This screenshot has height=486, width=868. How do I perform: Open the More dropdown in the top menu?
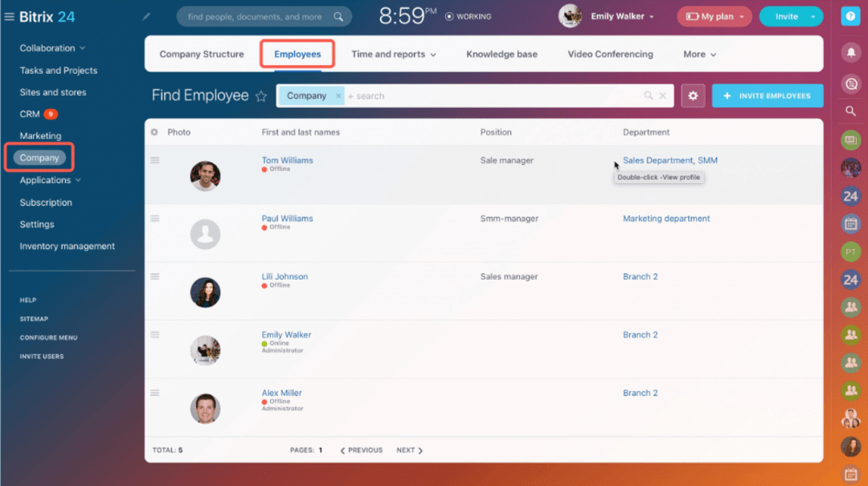pos(698,54)
